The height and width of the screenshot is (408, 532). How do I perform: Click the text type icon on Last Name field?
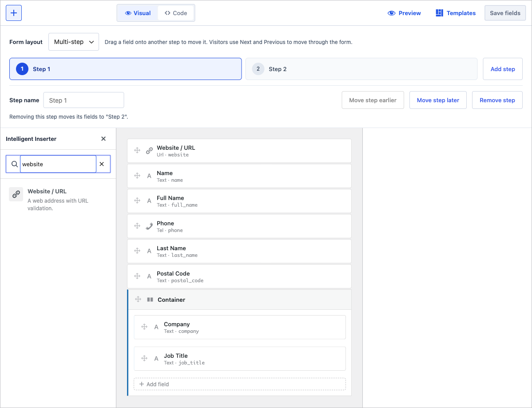(149, 251)
